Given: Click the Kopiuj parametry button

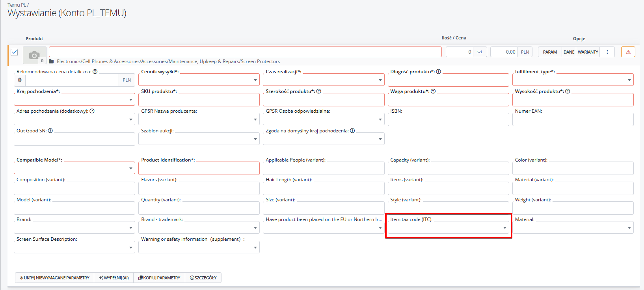Looking at the screenshot, I should (x=159, y=278).
